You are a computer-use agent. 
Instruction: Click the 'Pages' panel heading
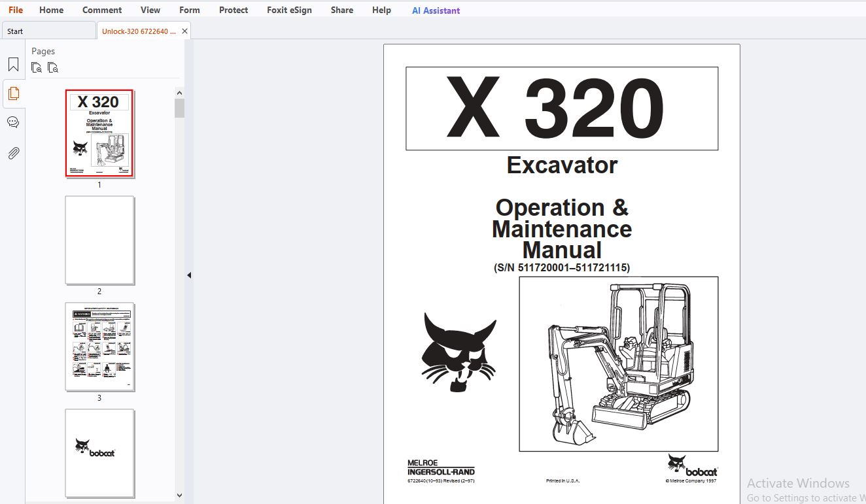(x=43, y=51)
